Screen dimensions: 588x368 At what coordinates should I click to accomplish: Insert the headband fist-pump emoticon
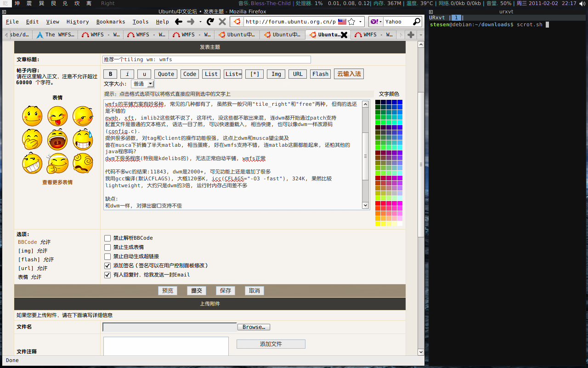coord(57,163)
